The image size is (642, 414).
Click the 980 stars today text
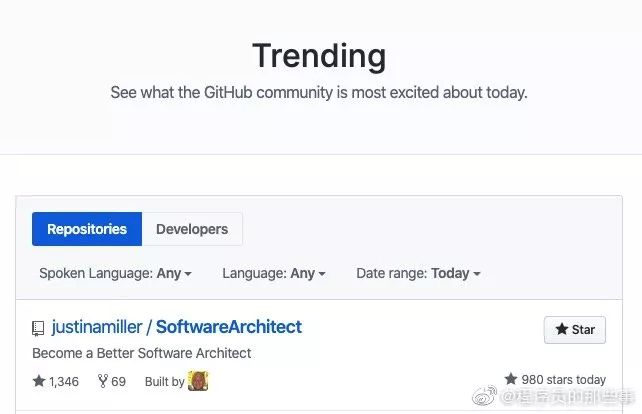(563, 380)
